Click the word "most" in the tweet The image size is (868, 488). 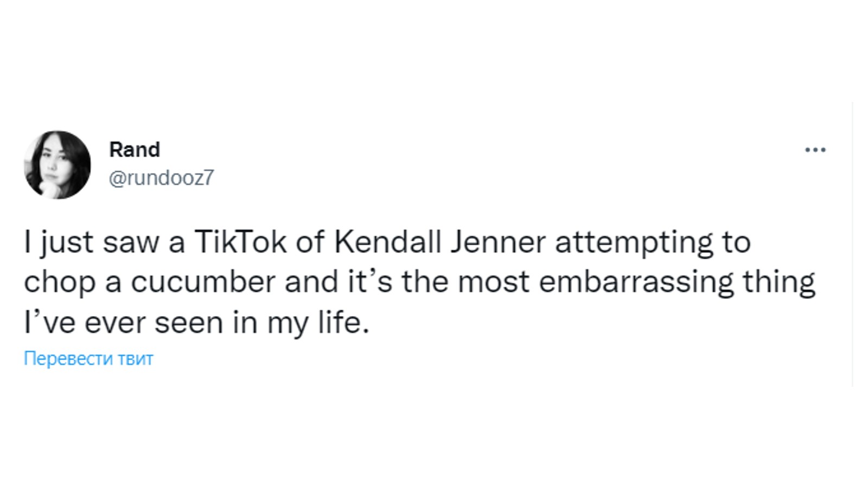tap(493, 282)
